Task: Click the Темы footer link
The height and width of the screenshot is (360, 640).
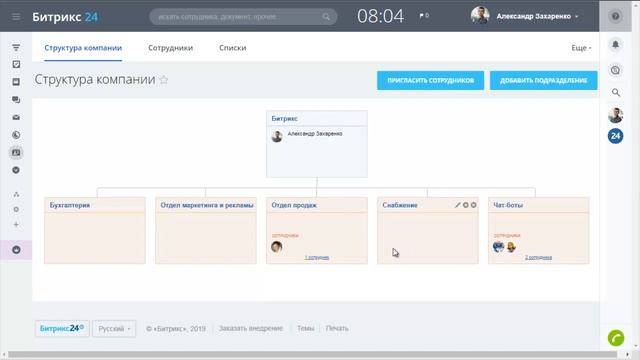Action: pyautogui.click(x=305, y=328)
